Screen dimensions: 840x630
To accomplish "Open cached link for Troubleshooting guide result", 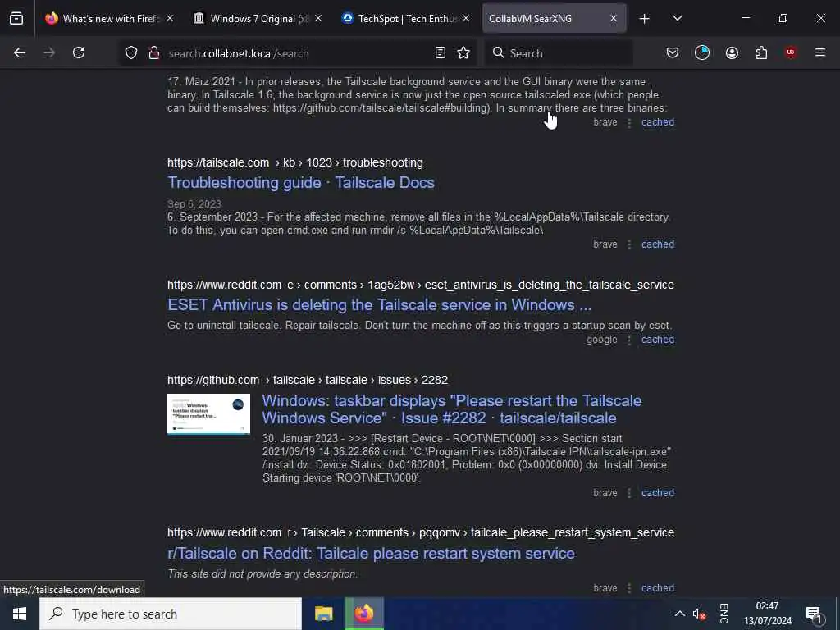I will click(658, 244).
